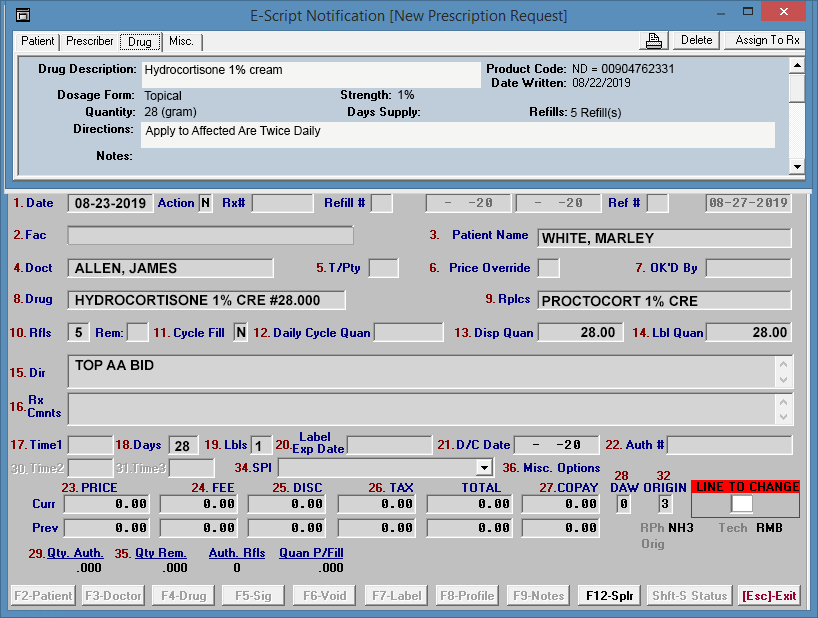Click the Price Override box

coord(548,268)
